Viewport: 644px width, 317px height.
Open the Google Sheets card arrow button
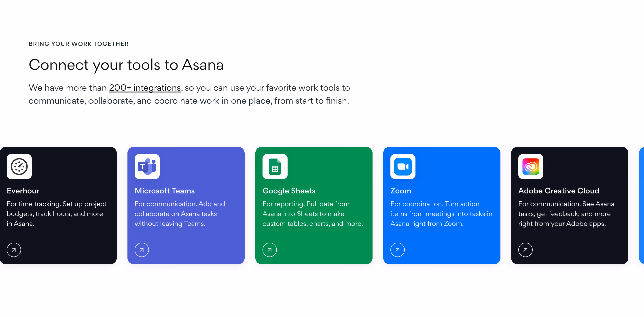(x=269, y=250)
